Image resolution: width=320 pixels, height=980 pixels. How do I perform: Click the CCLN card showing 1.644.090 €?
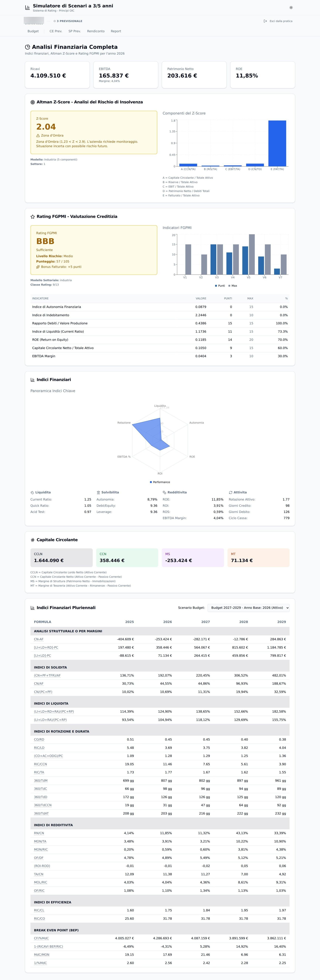(61, 558)
